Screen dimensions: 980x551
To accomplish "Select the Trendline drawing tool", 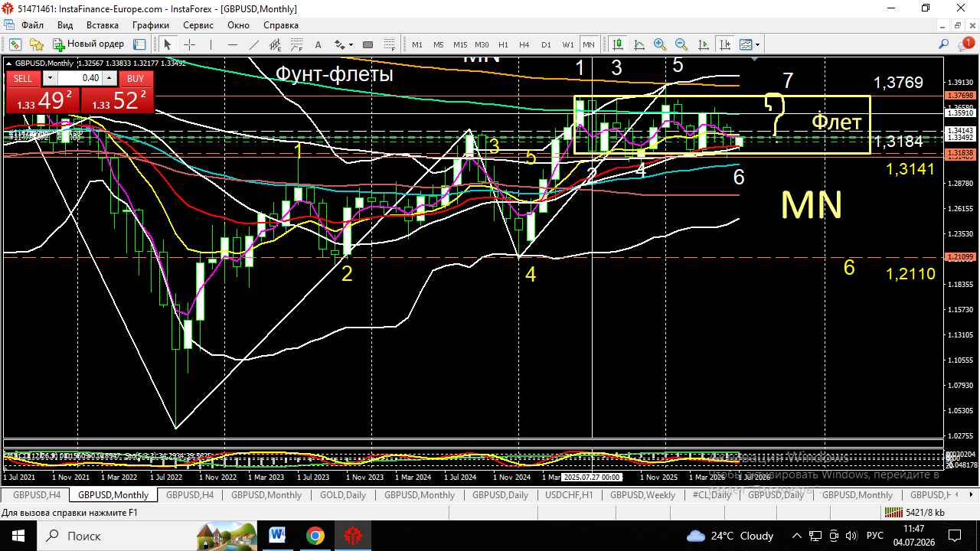I will [x=254, y=44].
